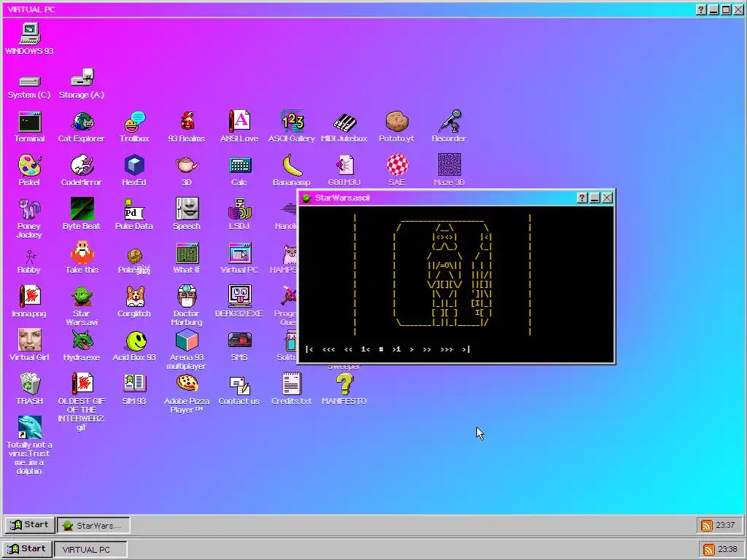
Task: Open the Storage (A:) drive icon
Action: 82,78
